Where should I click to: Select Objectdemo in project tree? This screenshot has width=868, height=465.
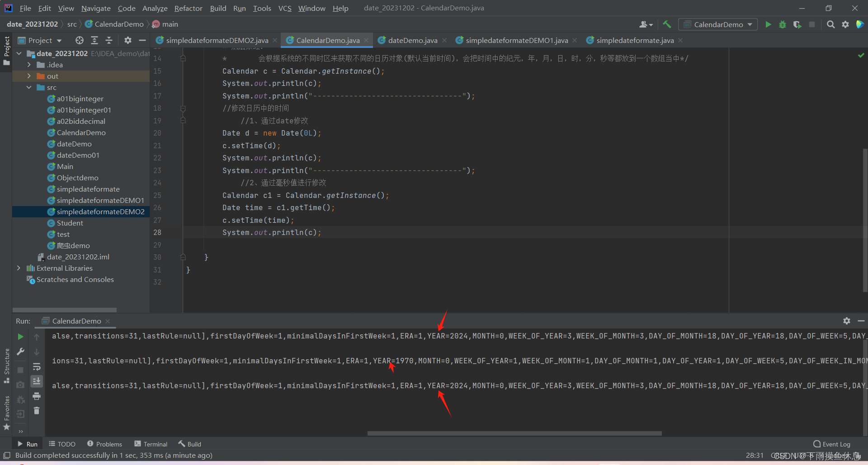click(78, 178)
